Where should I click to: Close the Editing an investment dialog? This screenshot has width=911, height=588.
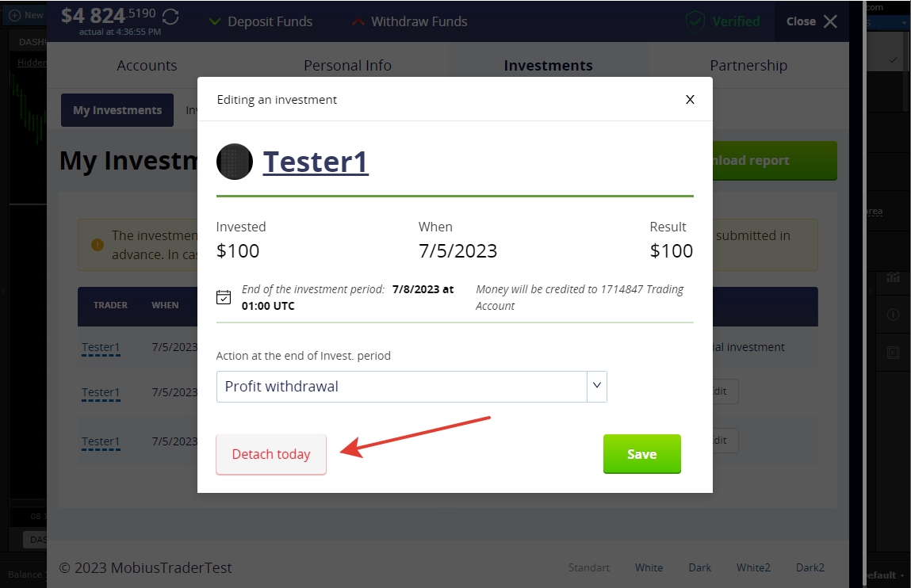690,99
